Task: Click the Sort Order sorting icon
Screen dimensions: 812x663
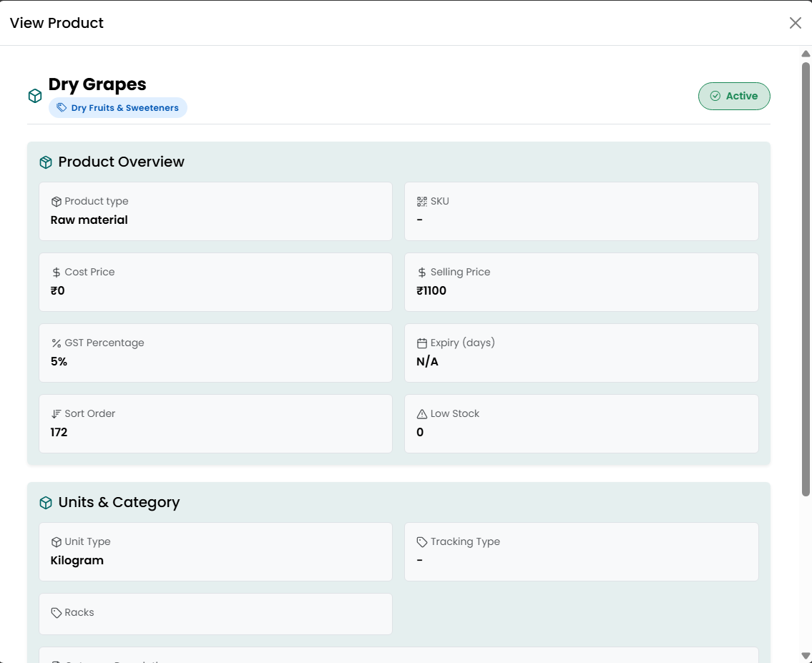Action: [57, 414]
